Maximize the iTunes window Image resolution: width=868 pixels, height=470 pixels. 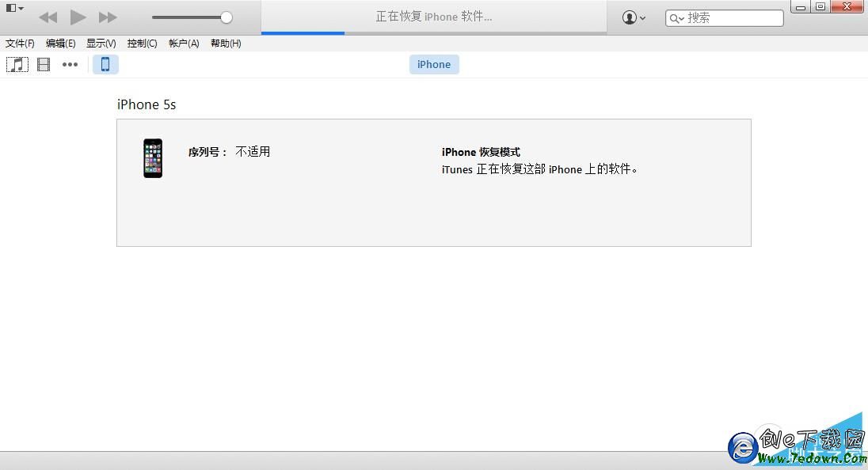820,6
